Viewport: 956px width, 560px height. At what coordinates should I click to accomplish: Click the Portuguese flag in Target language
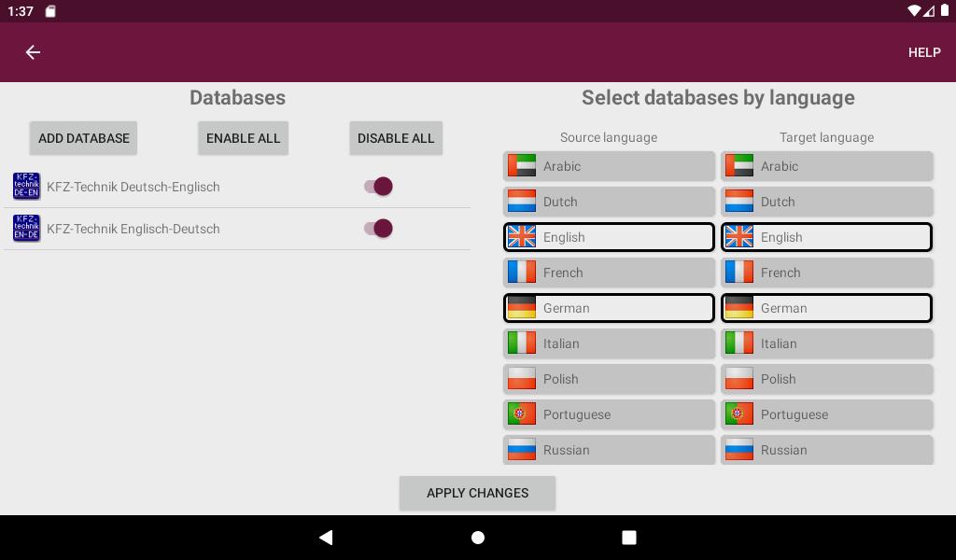pos(739,413)
